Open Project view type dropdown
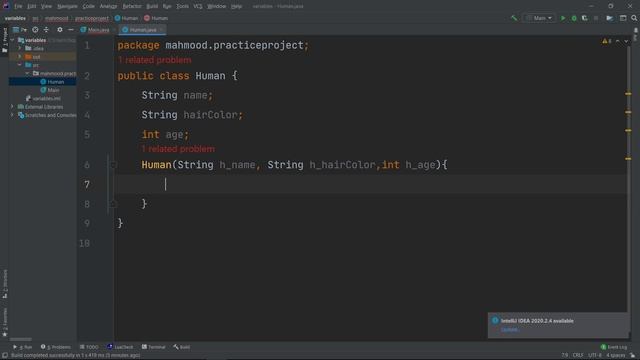 (x=20, y=30)
